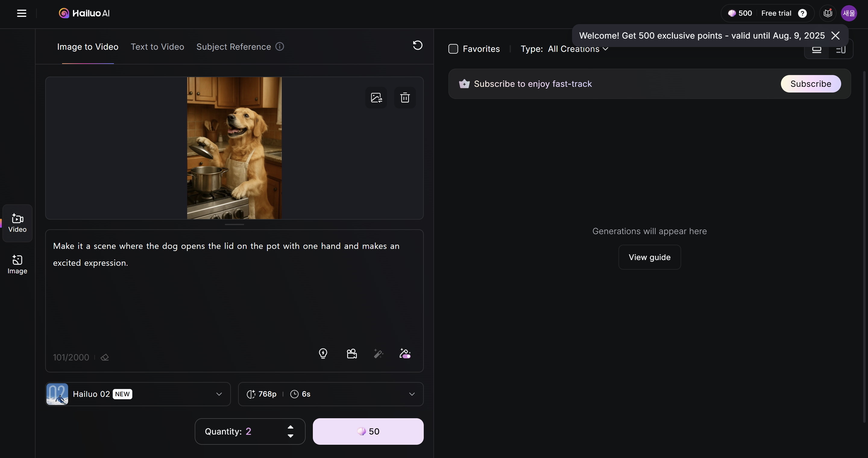868x458 pixels.
Task: Generate video for 50 points
Action: 368,431
